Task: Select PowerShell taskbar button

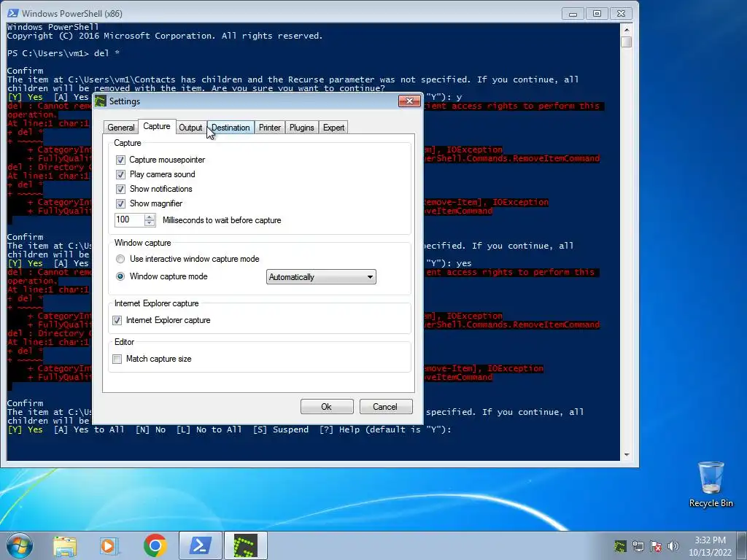Action: pyautogui.click(x=201, y=545)
